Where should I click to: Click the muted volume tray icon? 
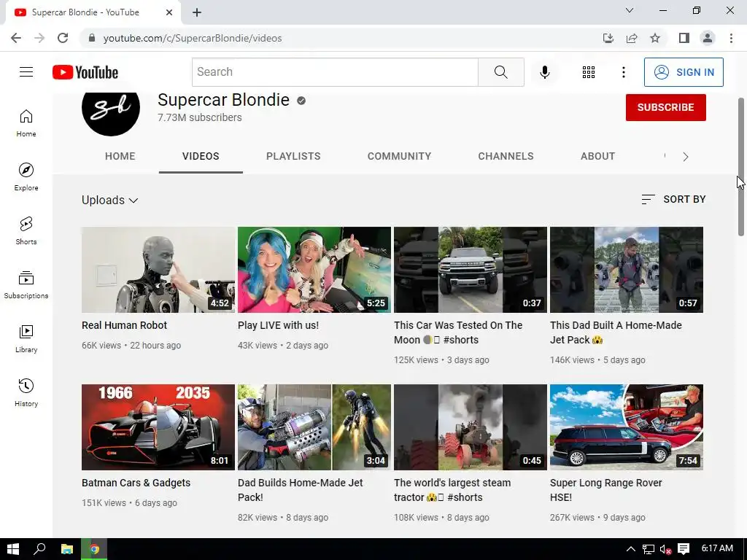(x=665, y=549)
